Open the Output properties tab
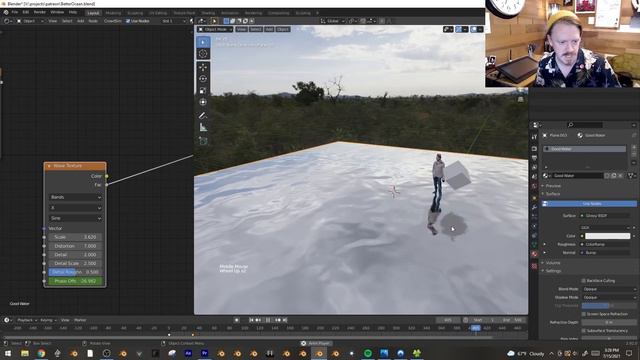Screen dimensions: 640x360 tap(534, 158)
